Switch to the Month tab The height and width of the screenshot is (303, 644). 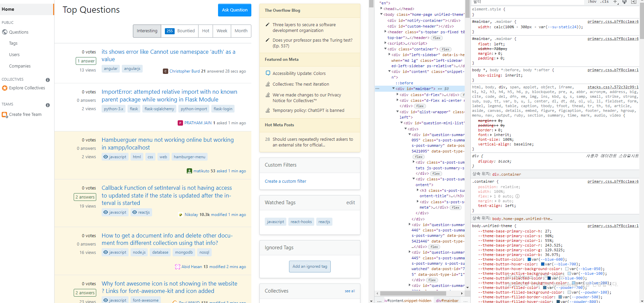pyautogui.click(x=241, y=31)
